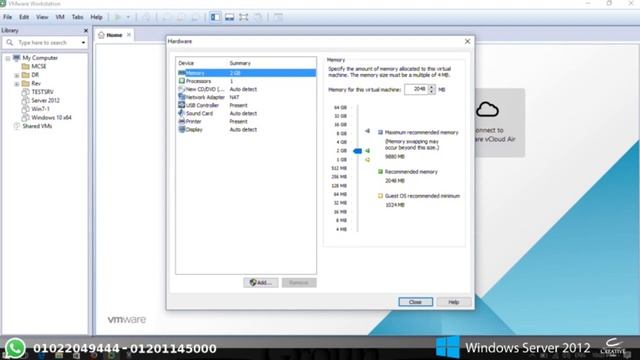Expand the DR folder

pyautogui.click(x=17, y=76)
